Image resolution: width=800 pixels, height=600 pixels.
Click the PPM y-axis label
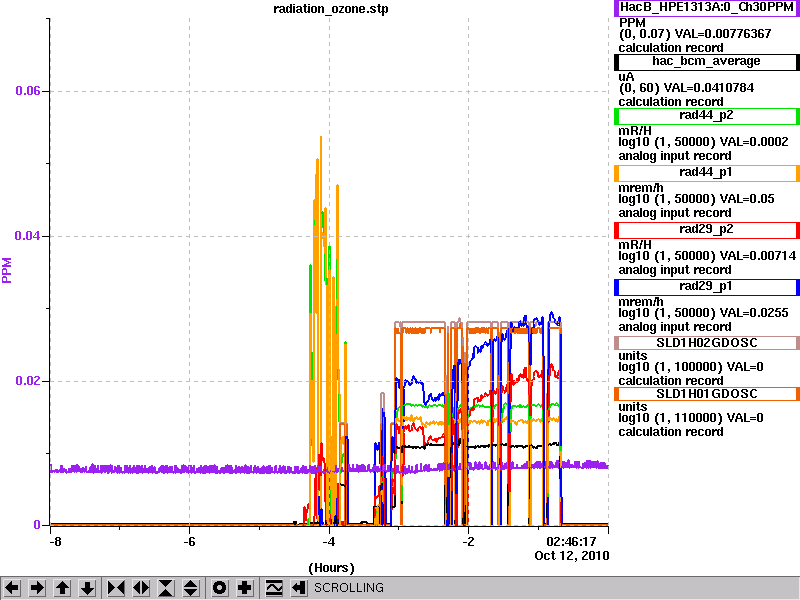tap(7, 270)
